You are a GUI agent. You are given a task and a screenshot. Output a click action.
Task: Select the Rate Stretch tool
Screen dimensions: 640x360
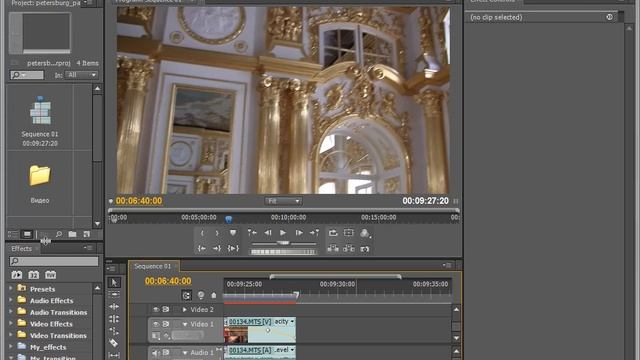pos(114,331)
